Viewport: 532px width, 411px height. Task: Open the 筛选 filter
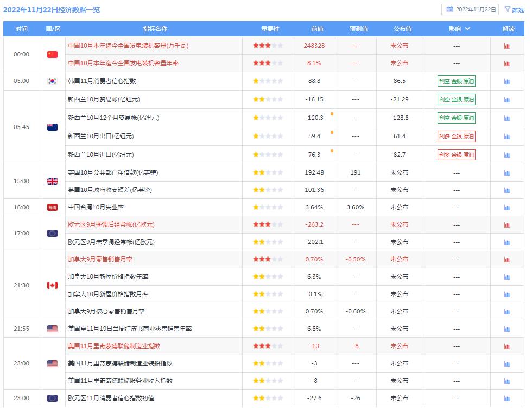[x=515, y=10]
